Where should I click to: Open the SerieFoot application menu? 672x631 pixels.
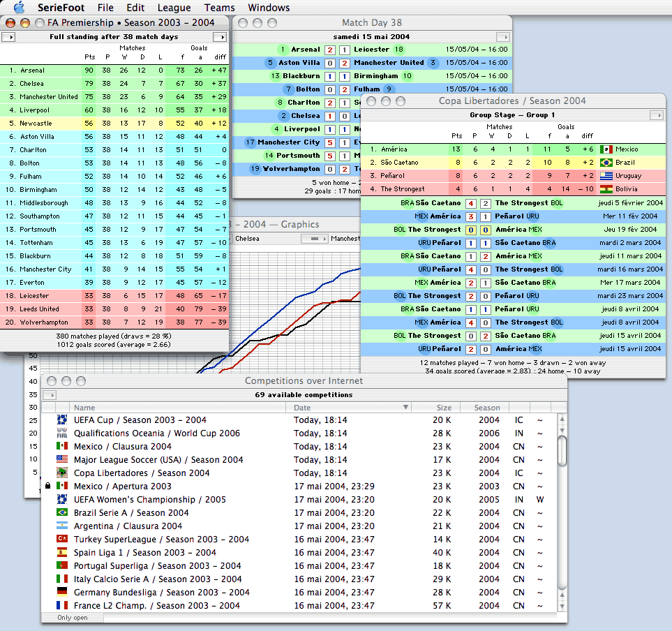click(61, 8)
